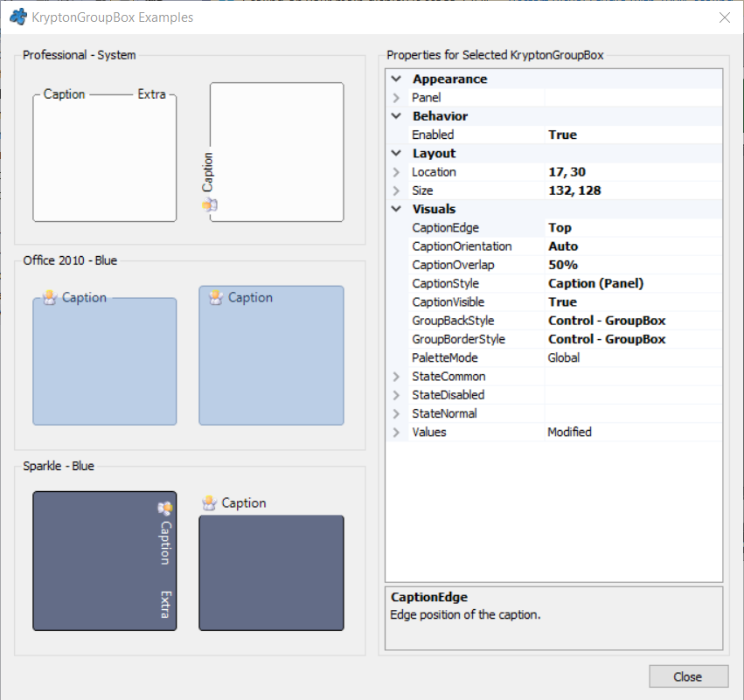The image size is (744, 700).
Task: Collapse the Appearance category
Action: pos(396,79)
